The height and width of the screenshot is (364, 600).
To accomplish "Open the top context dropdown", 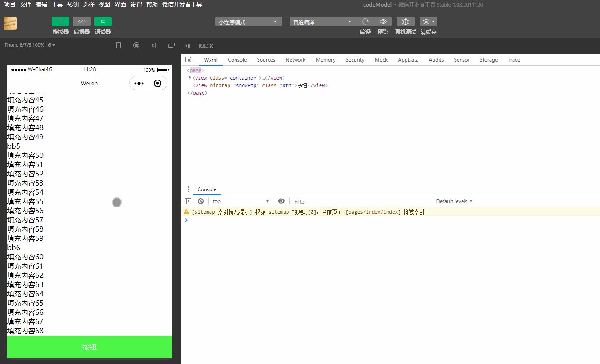I will point(240,201).
